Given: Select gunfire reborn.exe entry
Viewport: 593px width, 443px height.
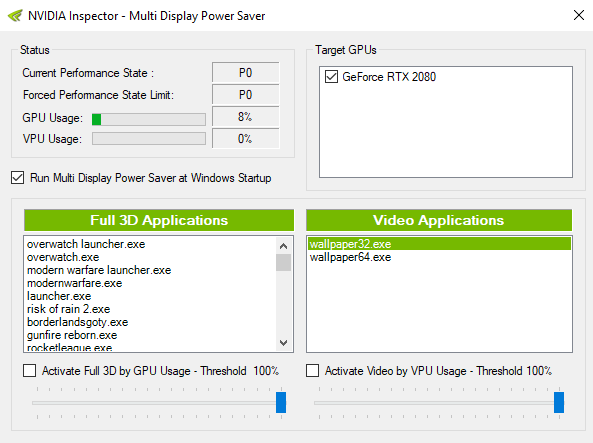Looking at the screenshot, I should (x=72, y=335).
